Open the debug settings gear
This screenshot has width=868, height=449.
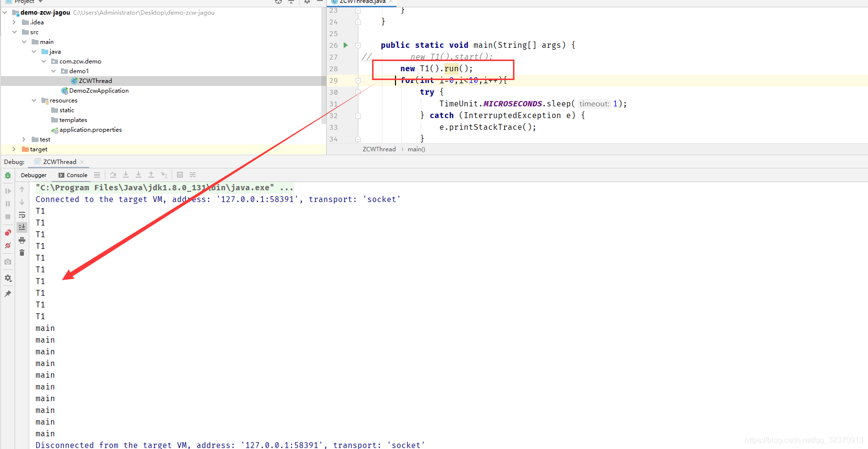8,278
